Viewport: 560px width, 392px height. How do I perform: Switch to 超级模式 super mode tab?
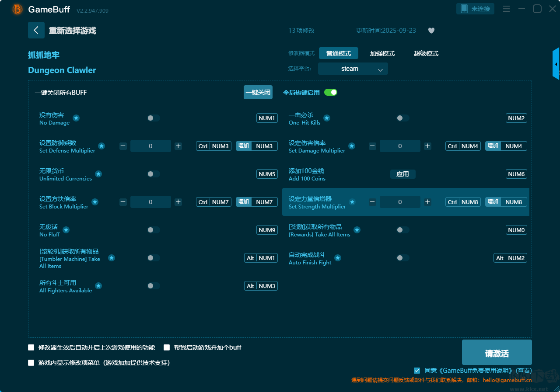[426, 53]
